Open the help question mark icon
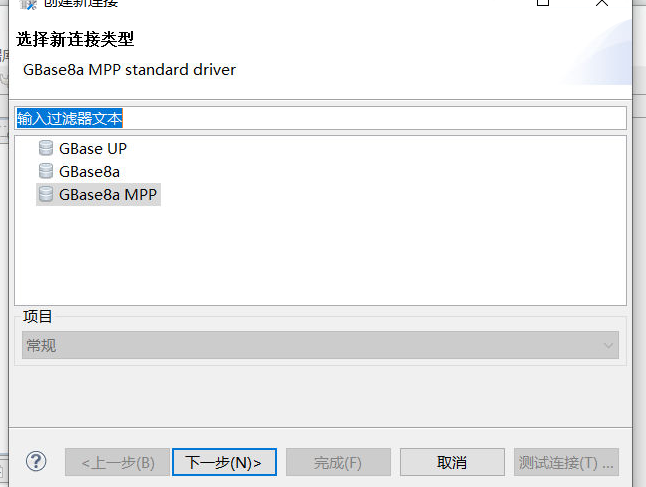 (36, 461)
